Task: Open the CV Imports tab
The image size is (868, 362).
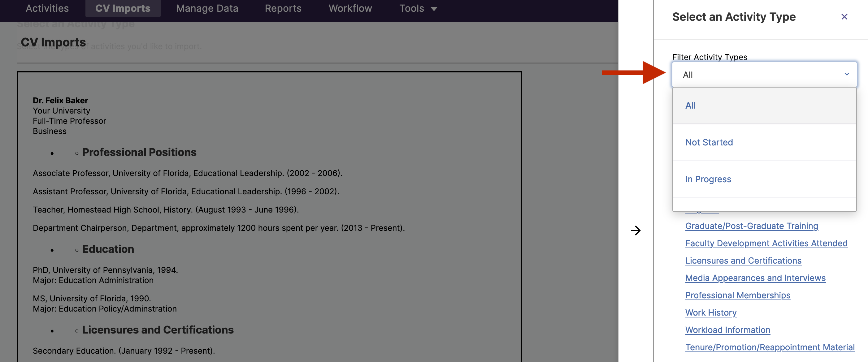Action: click(123, 8)
